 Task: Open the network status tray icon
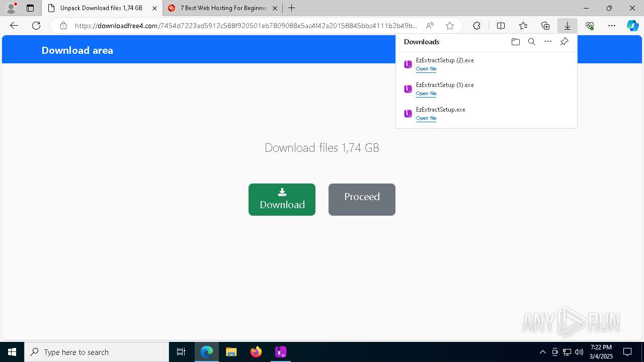567,352
